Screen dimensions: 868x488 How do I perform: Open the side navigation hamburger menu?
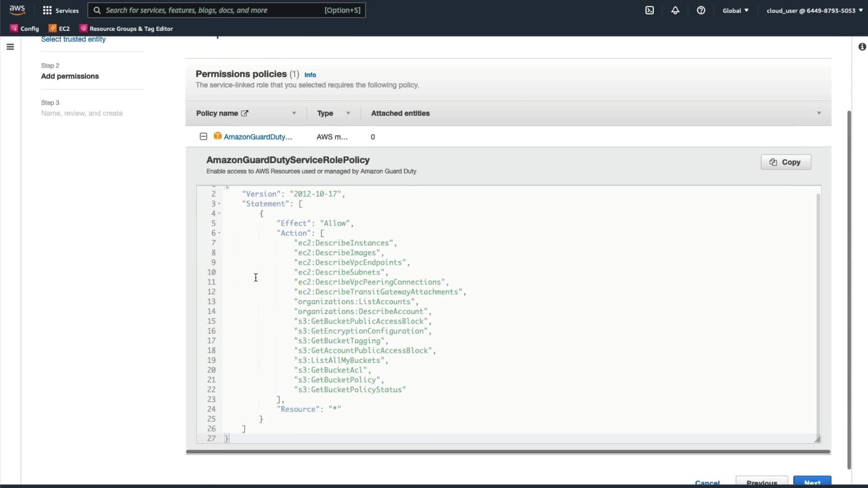pos(10,47)
